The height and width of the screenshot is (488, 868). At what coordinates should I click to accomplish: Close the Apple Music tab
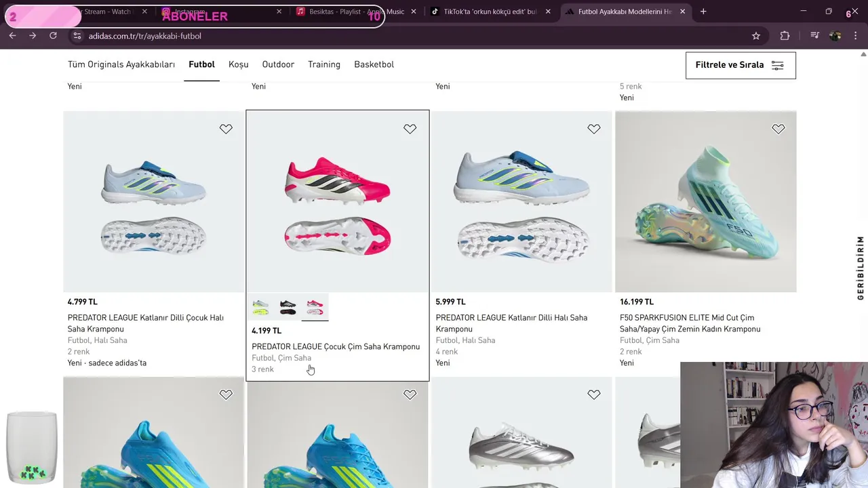(x=414, y=12)
